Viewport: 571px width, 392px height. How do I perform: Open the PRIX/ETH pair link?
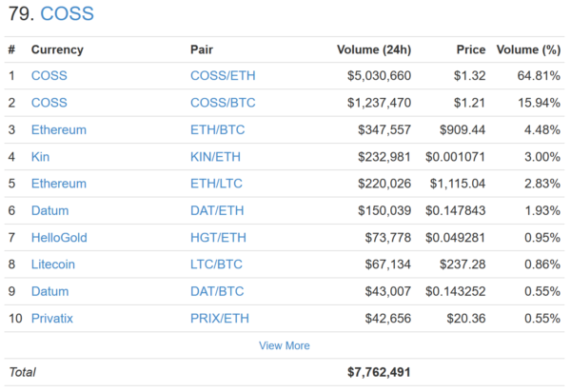coord(220,319)
